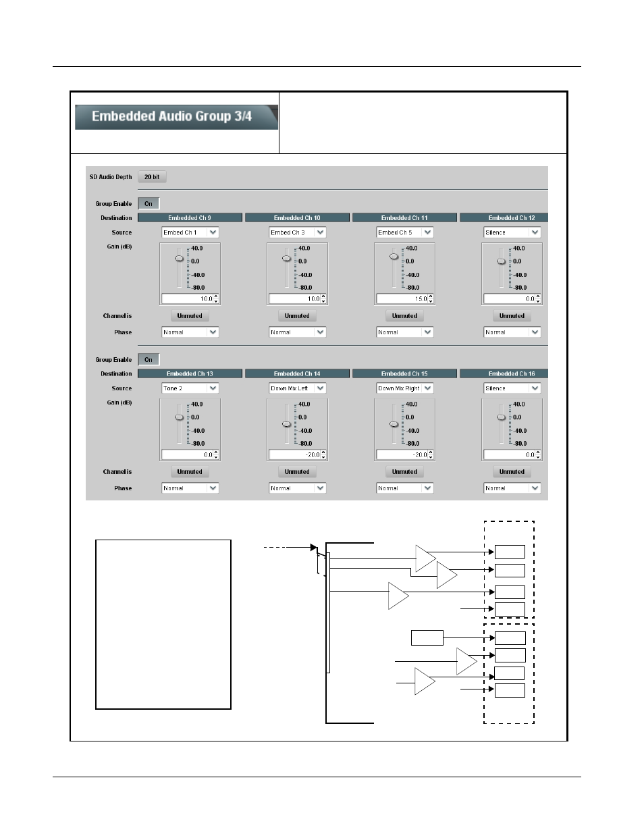Toggle Unmuted button for Embedded Ch 15
Image resolution: width=644 pixels, height=834 pixels.
pos(404,472)
